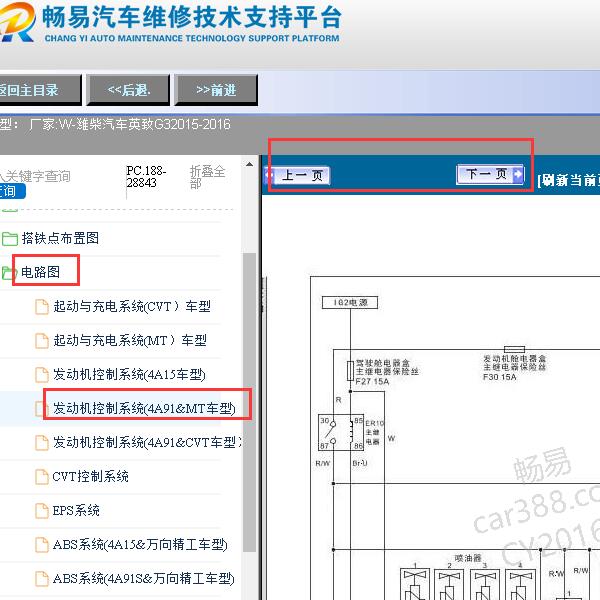Click page icon of CVT控制系统
Viewport: 600px width, 600px height.
click(42, 477)
